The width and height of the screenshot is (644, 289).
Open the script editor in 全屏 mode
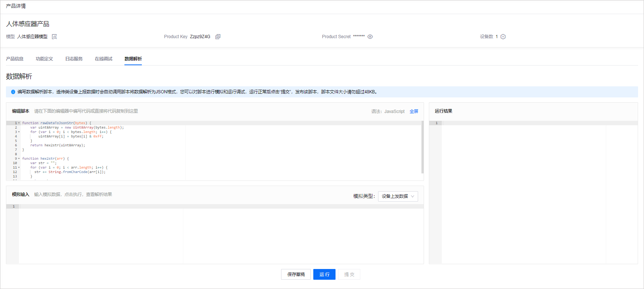(414, 112)
